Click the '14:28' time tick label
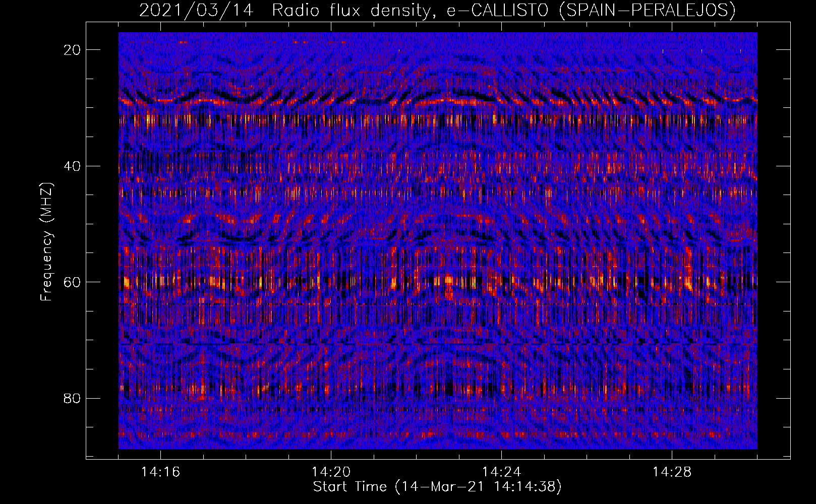This screenshot has height=504, width=816. [672, 472]
